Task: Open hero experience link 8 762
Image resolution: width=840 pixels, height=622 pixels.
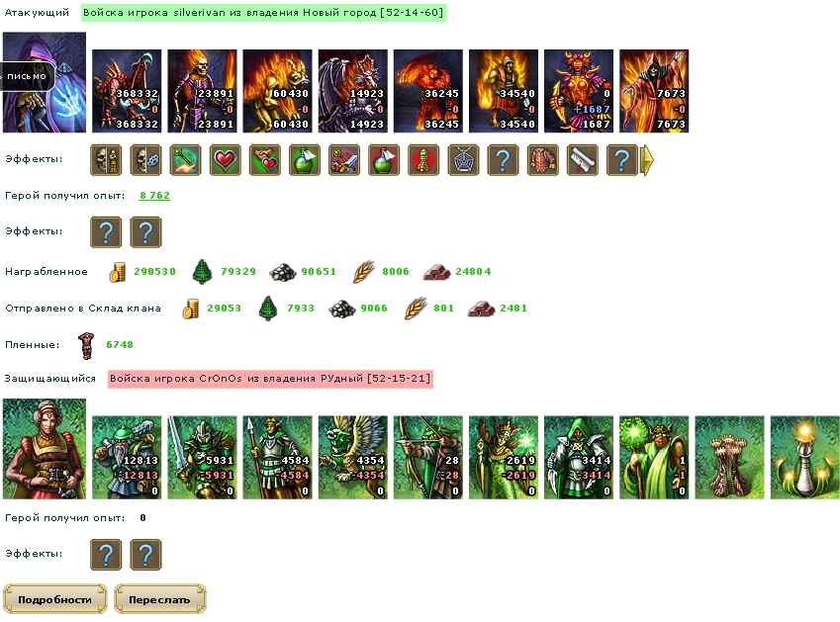Action: pos(154,196)
